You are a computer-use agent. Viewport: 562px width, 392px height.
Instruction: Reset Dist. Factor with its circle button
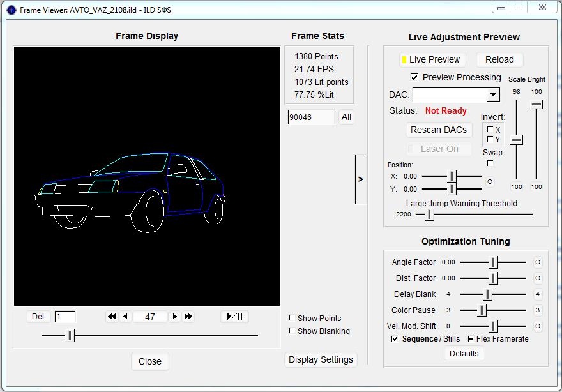(x=538, y=278)
